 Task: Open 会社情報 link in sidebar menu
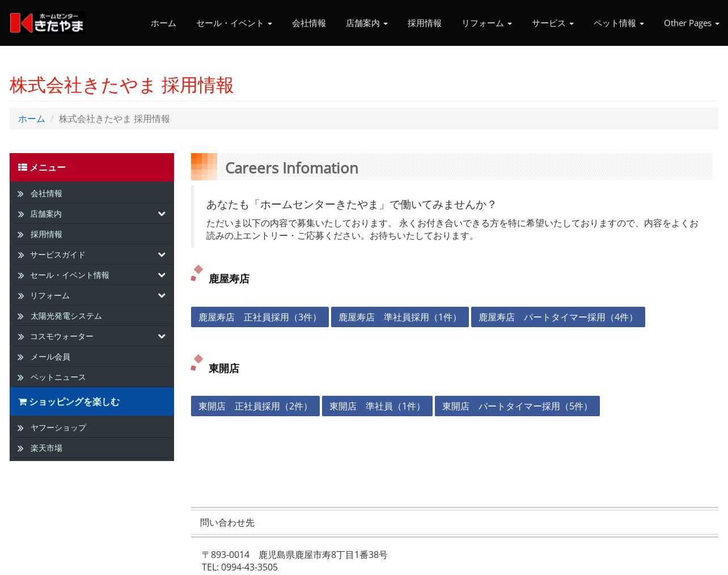(46, 194)
